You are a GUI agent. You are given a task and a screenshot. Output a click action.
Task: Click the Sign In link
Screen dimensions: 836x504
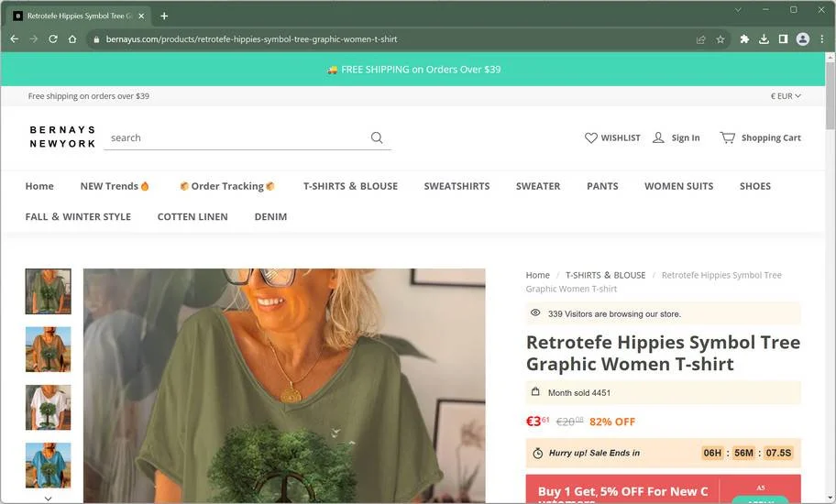(686, 138)
